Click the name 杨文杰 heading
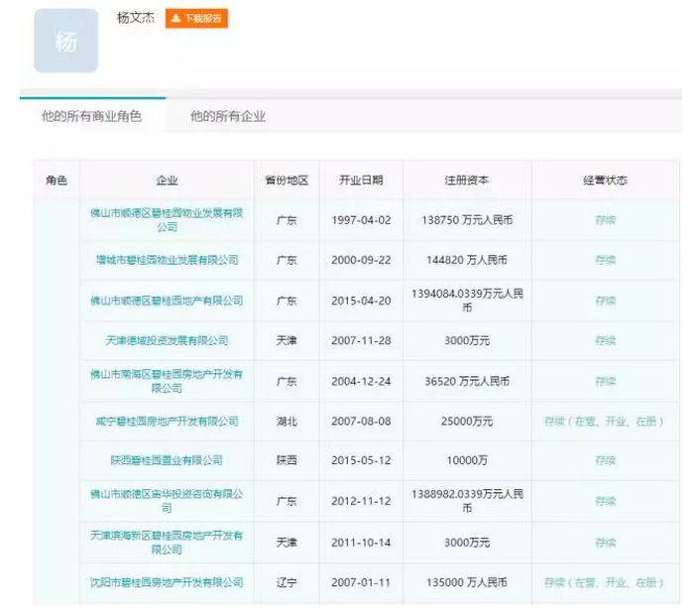700x614 pixels. coord(135,18)
